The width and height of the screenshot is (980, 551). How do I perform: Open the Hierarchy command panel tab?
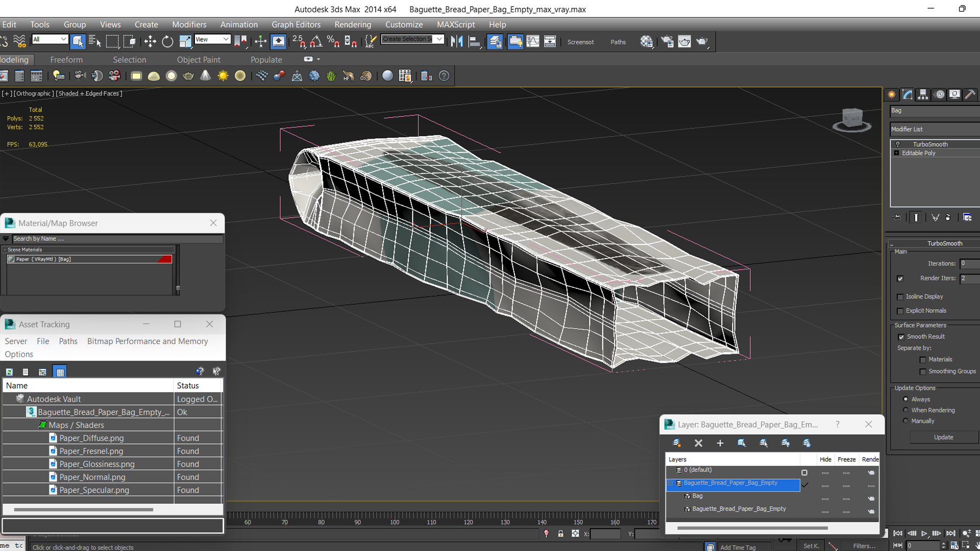coord(923,94)
